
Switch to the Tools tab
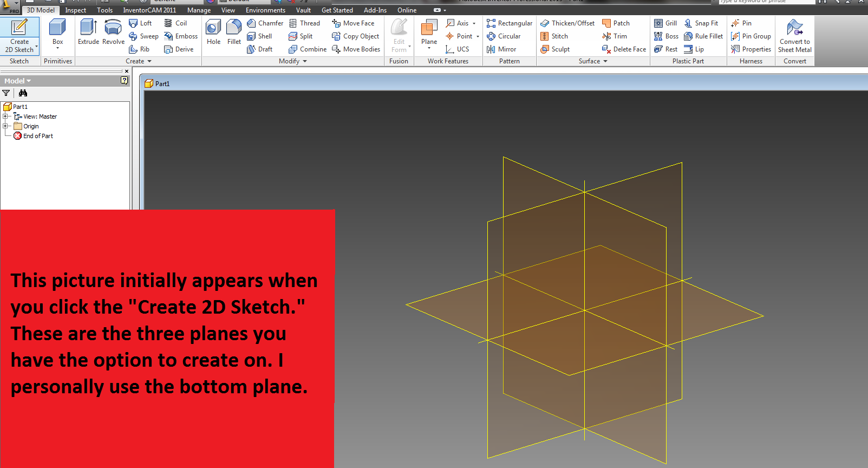(105, 10)
